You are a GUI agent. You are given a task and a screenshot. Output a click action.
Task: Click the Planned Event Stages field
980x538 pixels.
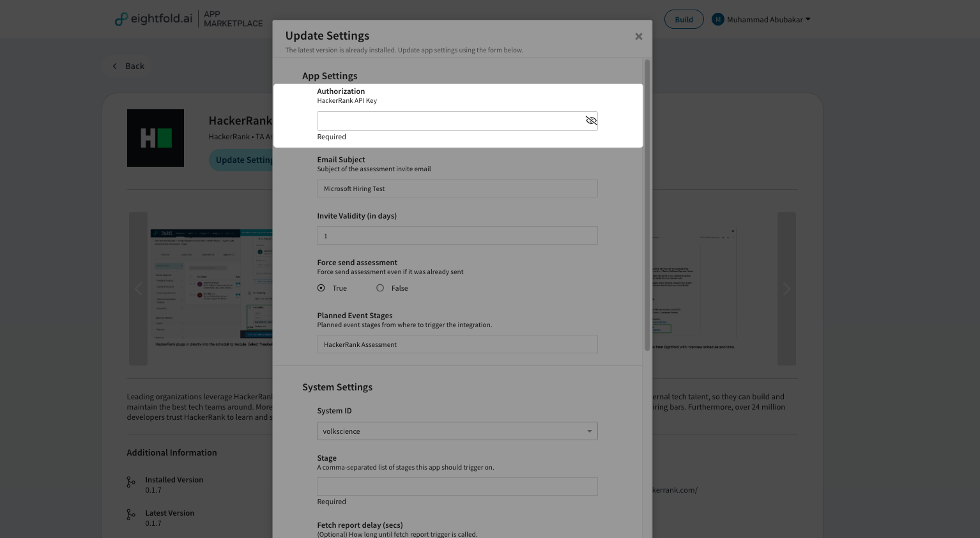[457, 344]
